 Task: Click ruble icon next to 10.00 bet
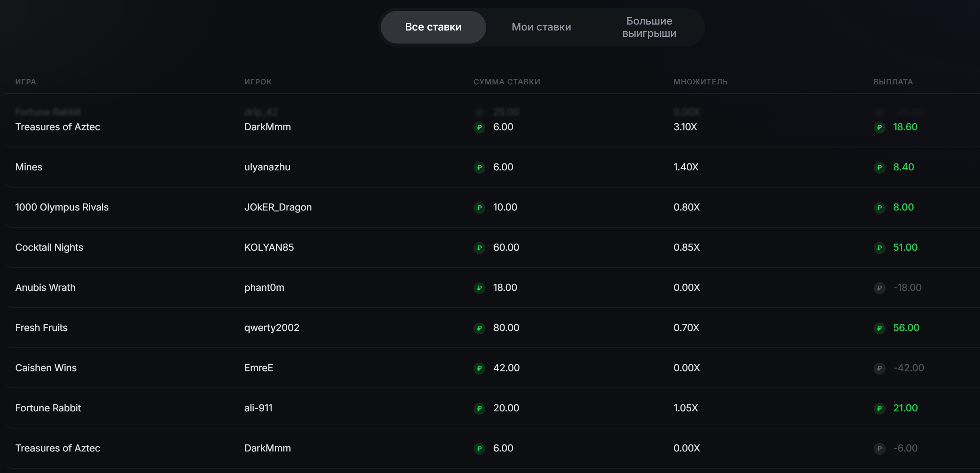coord(479,207)
